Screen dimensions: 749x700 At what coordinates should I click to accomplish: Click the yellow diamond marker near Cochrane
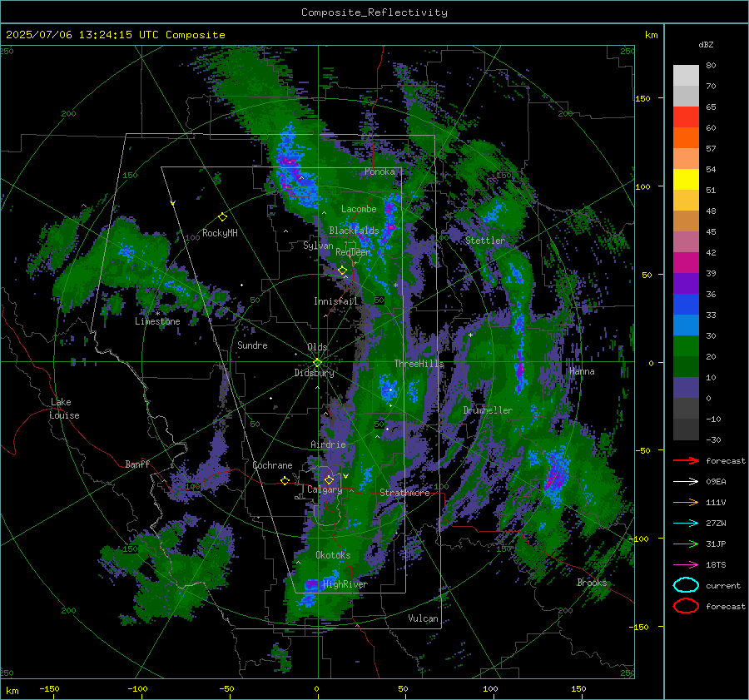285,480
